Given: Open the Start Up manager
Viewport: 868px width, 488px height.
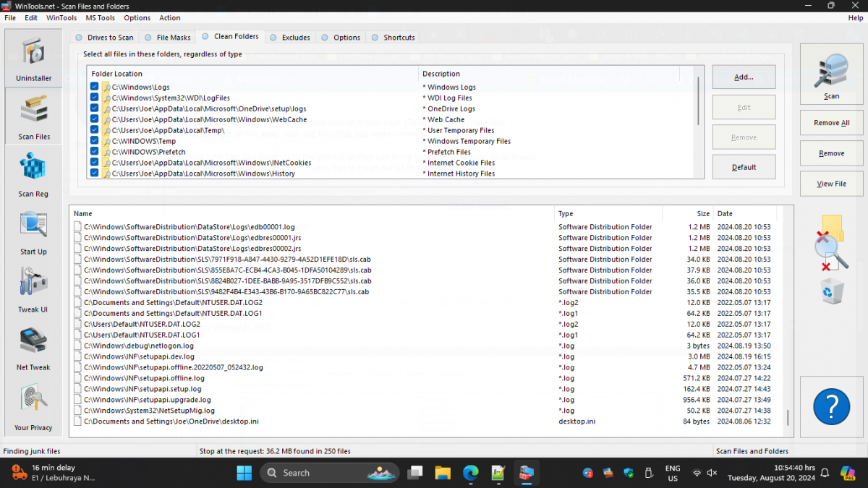Looking at the screenshot, I should (x=33, y=232).
